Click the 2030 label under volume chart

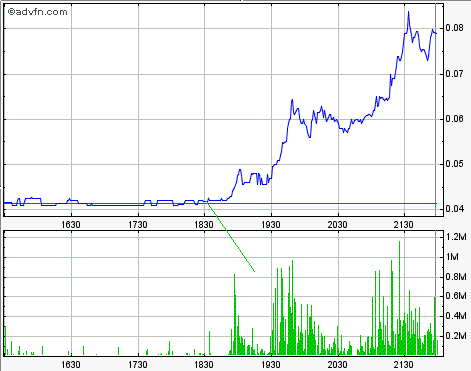click(337, 365)
